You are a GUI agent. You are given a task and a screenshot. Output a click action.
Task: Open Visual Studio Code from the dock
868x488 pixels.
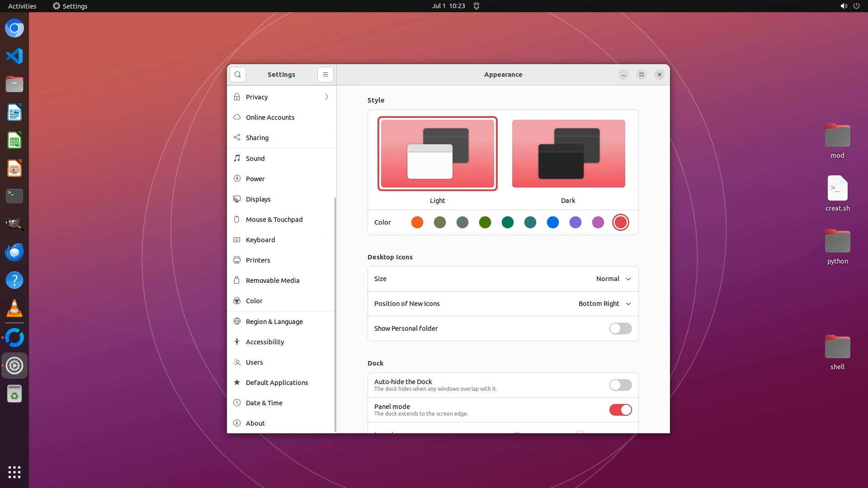[x=14, y=56]
